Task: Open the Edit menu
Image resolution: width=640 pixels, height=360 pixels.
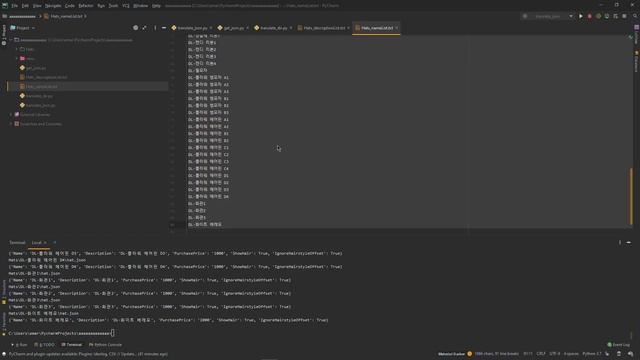Action: [25, 6]
